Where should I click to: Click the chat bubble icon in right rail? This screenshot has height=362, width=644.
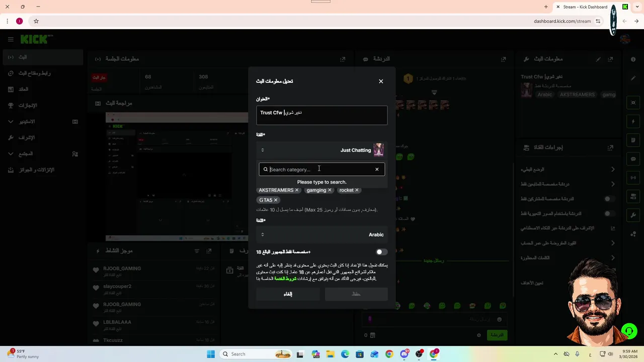tap(633, 159)
